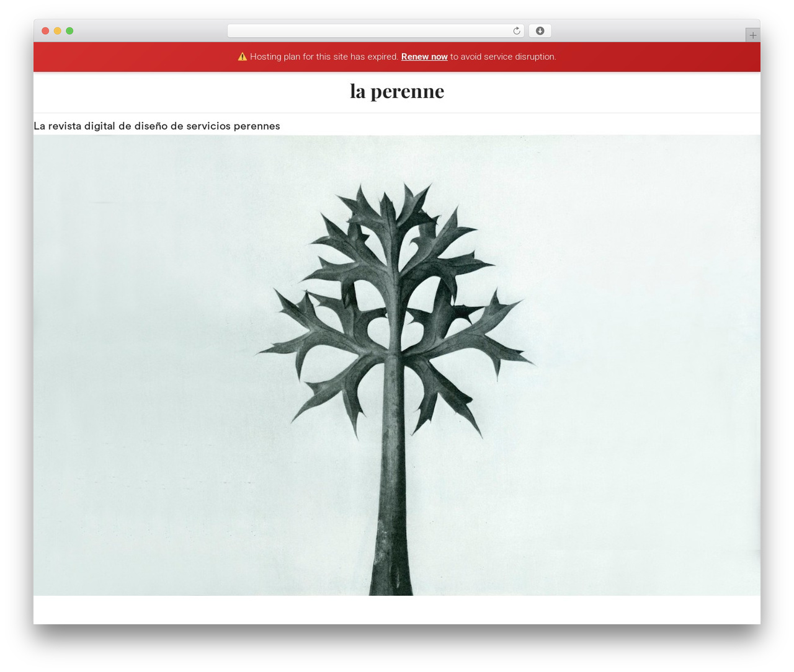The image size is (794, 672).
Task: Minimize window with yellow button
Action: coord(58,31)
